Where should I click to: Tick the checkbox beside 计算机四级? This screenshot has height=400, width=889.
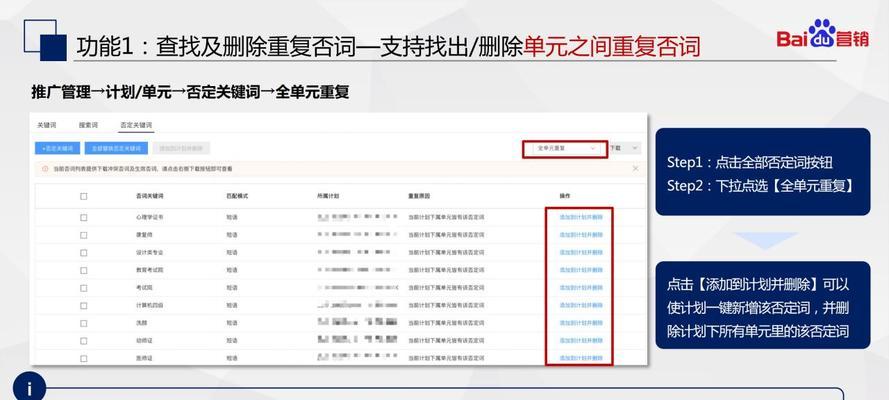click(84, 305)
